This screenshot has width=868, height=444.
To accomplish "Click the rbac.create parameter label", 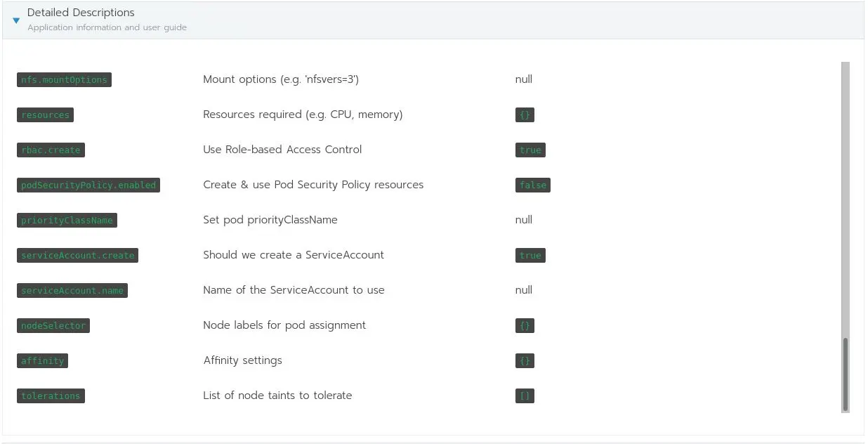I will pos(51,150).
